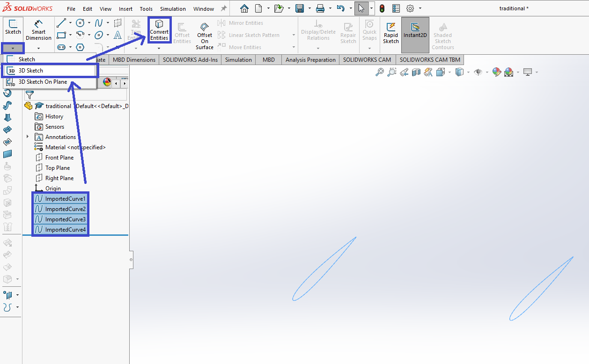Switch to SOLIDWORKS Add-Ins tab
The width and height of the screenshot is (589, 364).
pyautogui.click(x=190, y=59)
